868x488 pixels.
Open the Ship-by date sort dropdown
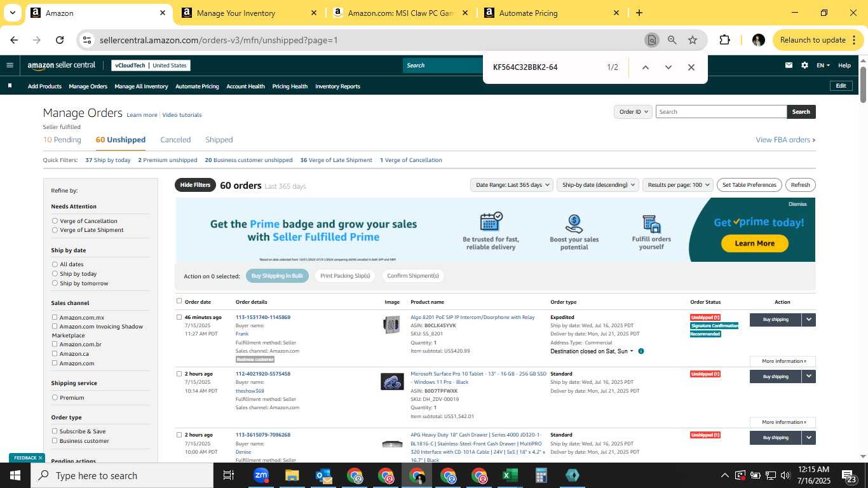coord(597,185)
